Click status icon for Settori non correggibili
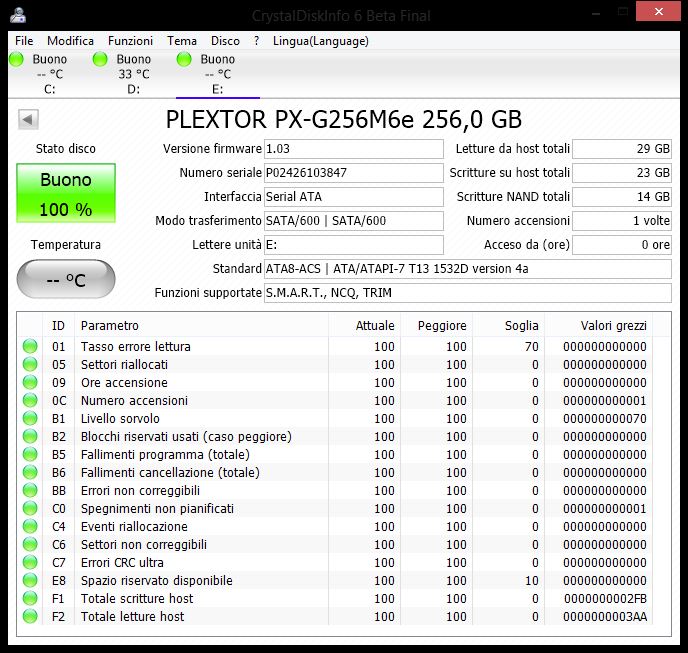Screen dimensions: 688x653 coord(30,544)
